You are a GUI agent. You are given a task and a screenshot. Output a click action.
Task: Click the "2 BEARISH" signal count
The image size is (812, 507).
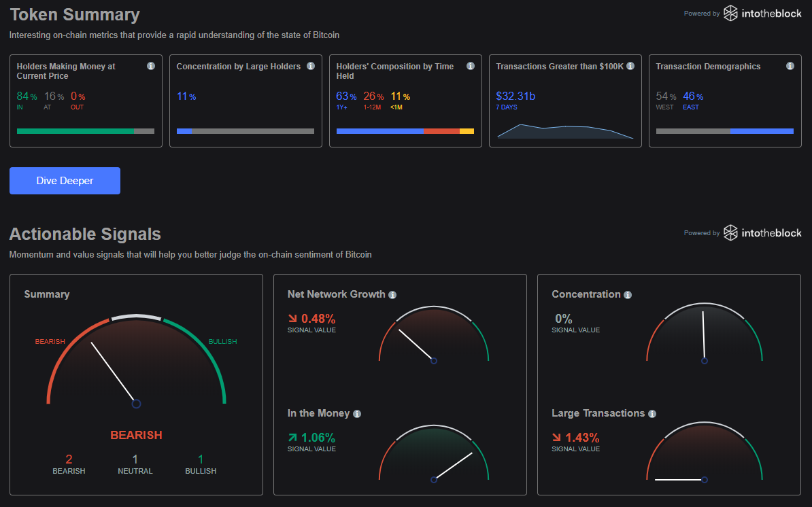pyautogui.click(x=69, y=465)
